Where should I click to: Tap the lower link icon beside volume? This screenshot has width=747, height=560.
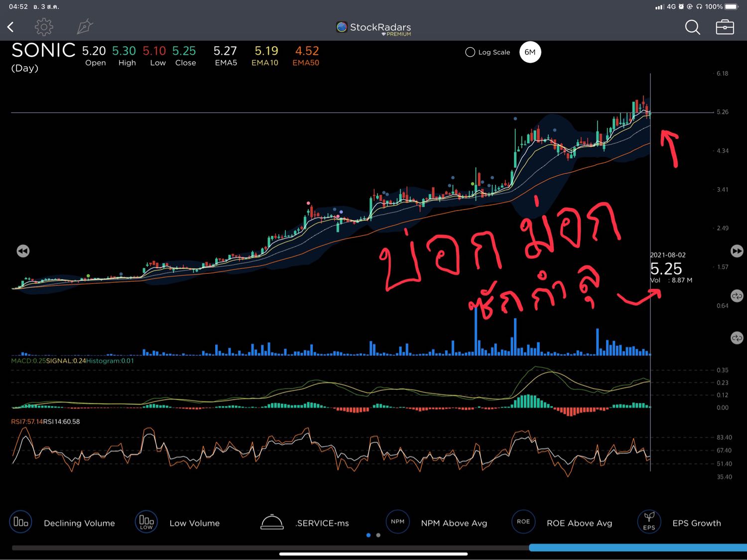pyautogui.click(x=737, y=338)
